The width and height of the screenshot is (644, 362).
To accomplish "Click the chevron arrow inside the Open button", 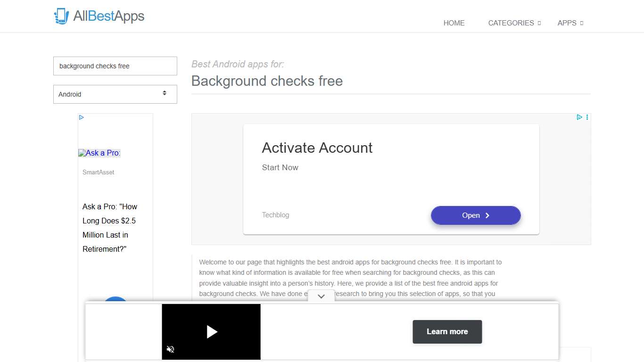I will coord(487,215).
